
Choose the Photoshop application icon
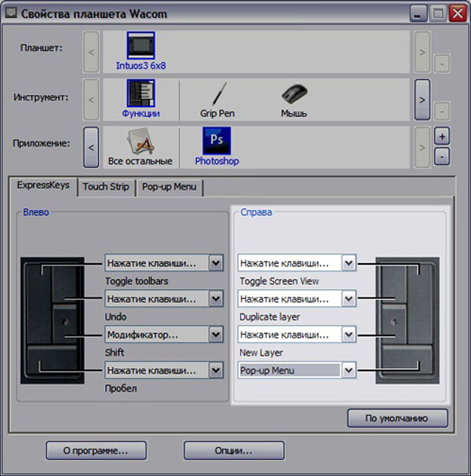217,142
